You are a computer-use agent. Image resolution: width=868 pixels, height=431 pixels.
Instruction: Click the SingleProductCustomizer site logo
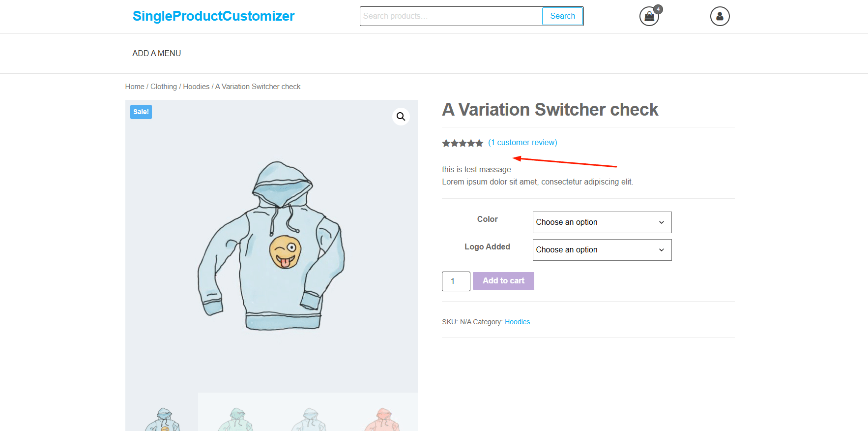click(213, 16)
